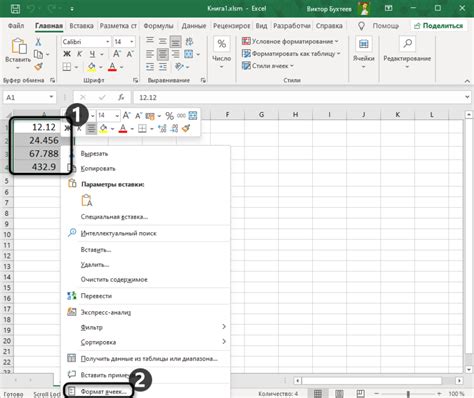
Task: Click the Format Painter brush in ribbon
Action: (38, 66)
